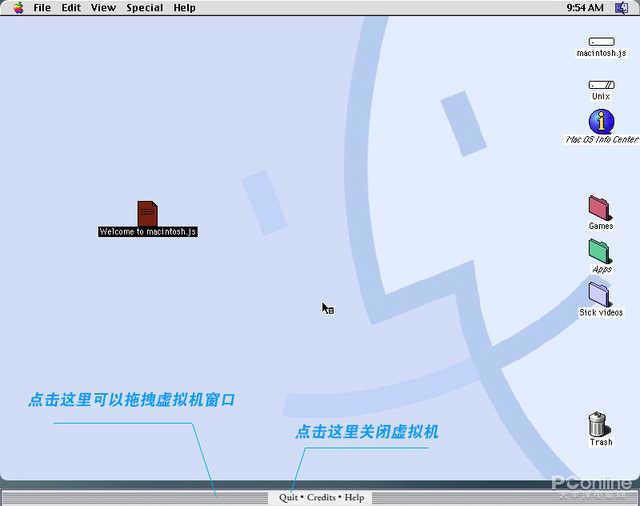
Task: Open the Edit menu
Action: coord(71,8)
